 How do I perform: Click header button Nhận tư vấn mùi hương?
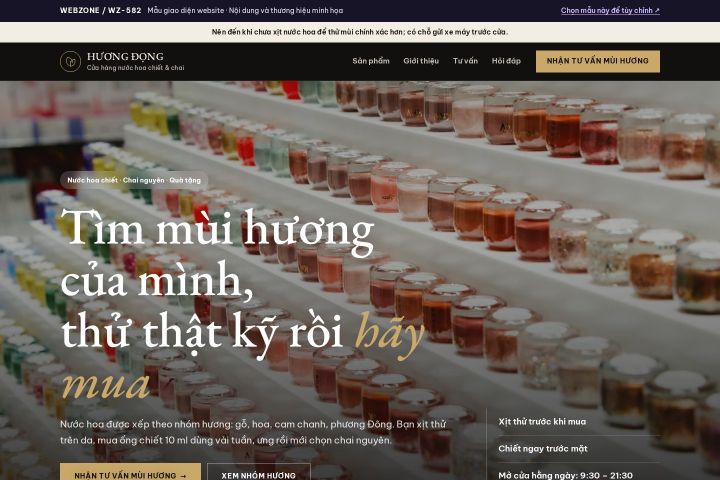click(x=597, y=61)
